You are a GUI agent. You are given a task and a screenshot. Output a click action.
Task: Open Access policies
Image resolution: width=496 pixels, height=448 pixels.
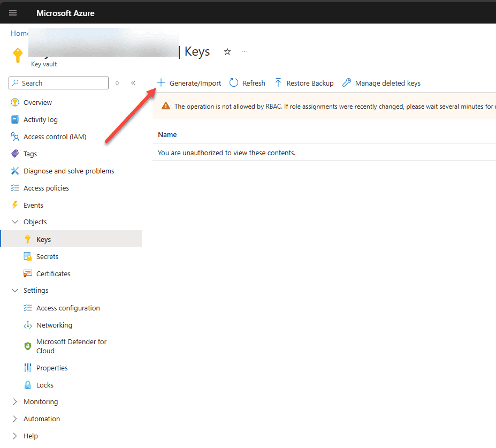click(46, 188)
